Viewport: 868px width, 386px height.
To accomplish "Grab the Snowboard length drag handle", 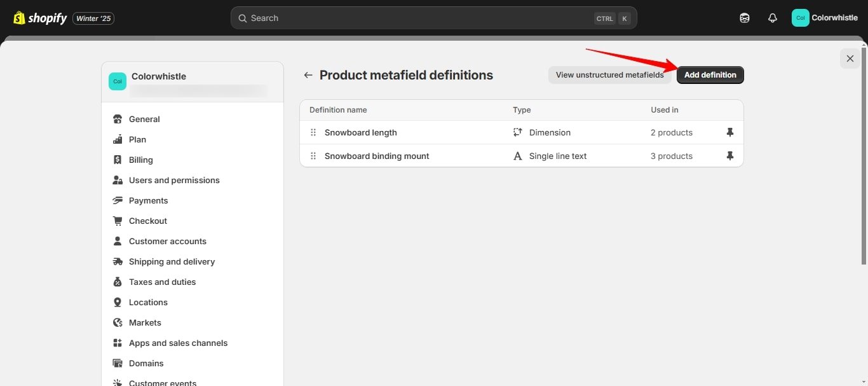I will pos(313,132).
